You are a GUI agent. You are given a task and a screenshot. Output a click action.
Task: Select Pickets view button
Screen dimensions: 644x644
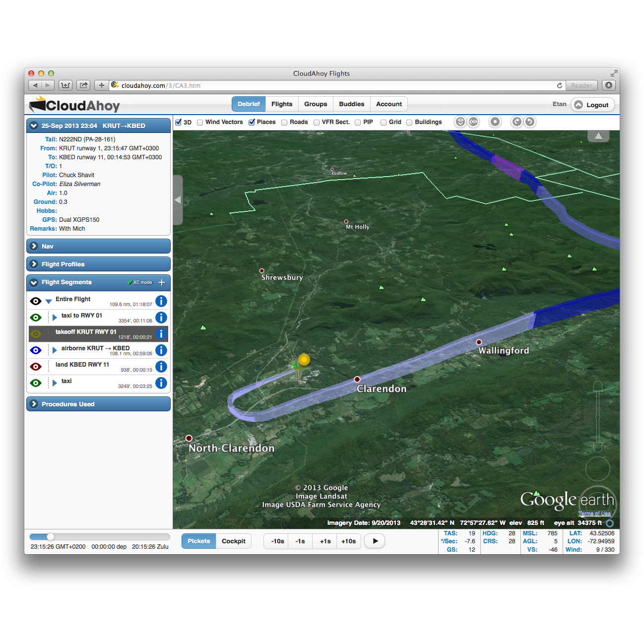pos(199,541)
